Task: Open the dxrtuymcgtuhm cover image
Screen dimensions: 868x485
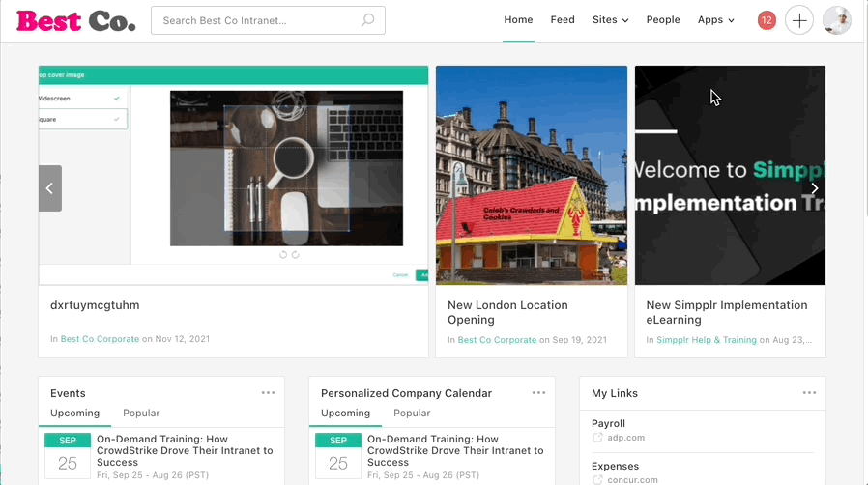Action: coord(233,175)
